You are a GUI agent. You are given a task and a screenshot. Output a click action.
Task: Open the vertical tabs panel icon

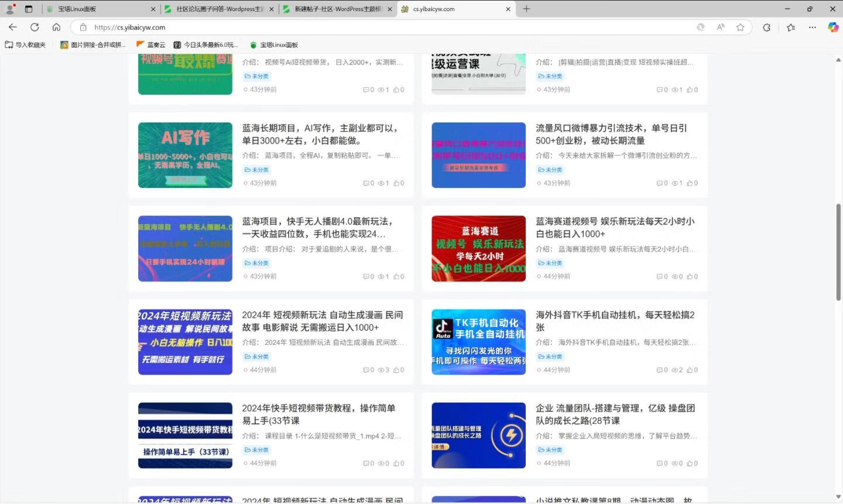(x=28, y=9)
